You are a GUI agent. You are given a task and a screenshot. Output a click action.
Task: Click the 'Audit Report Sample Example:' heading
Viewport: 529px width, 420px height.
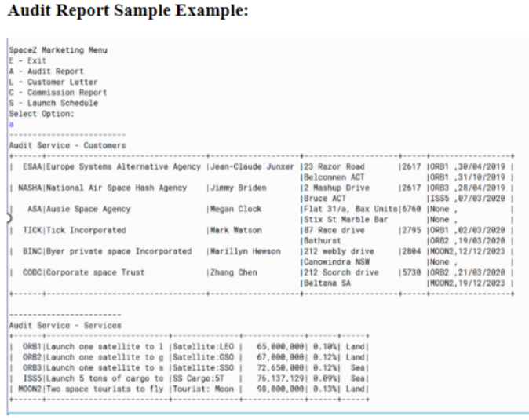[128, 10]
